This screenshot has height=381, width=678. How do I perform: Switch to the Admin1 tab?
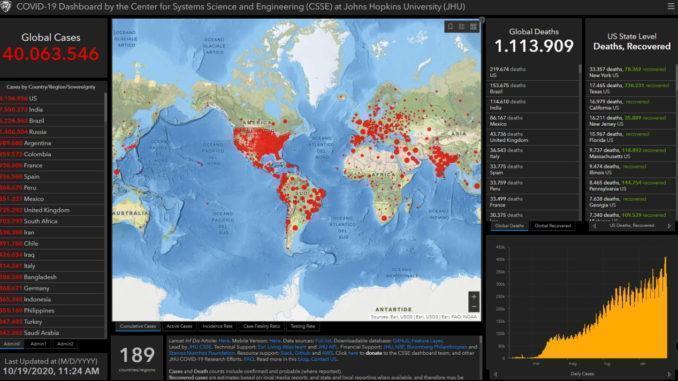pyautogui.click(x=38, y=344)
